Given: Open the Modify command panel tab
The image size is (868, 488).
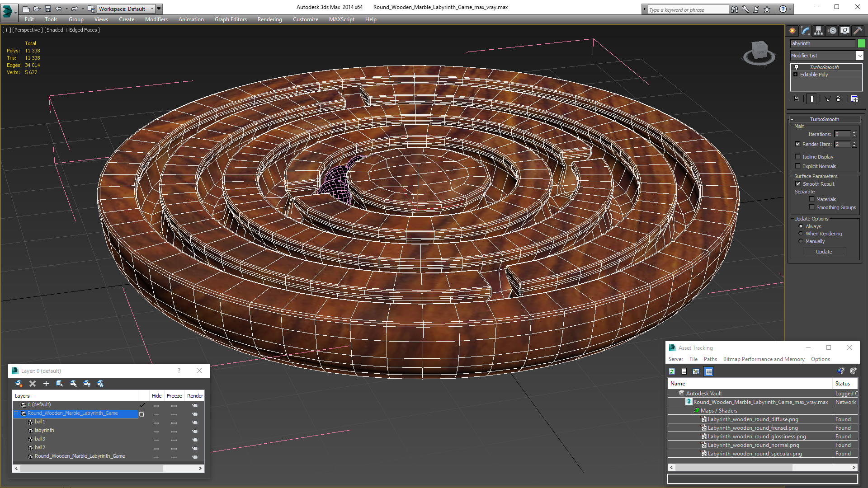Looking at the screenshot, I should pos(806,31).
